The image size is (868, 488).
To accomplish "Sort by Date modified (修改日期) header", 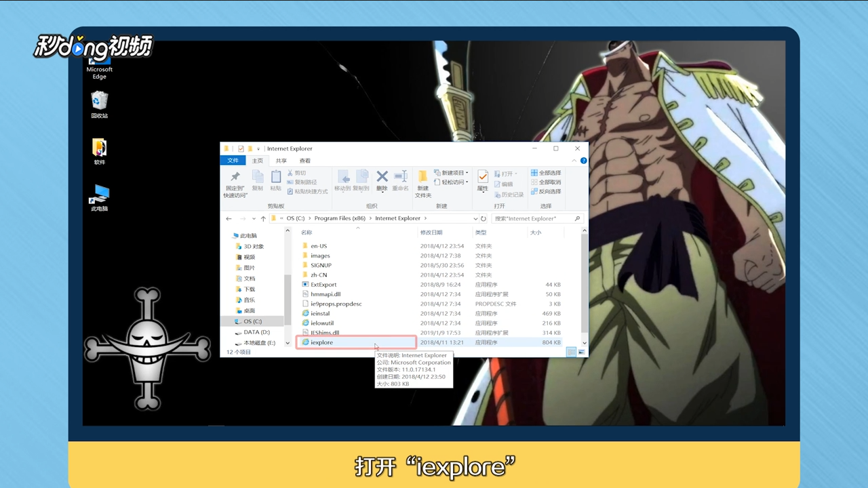I will [431, 232].
